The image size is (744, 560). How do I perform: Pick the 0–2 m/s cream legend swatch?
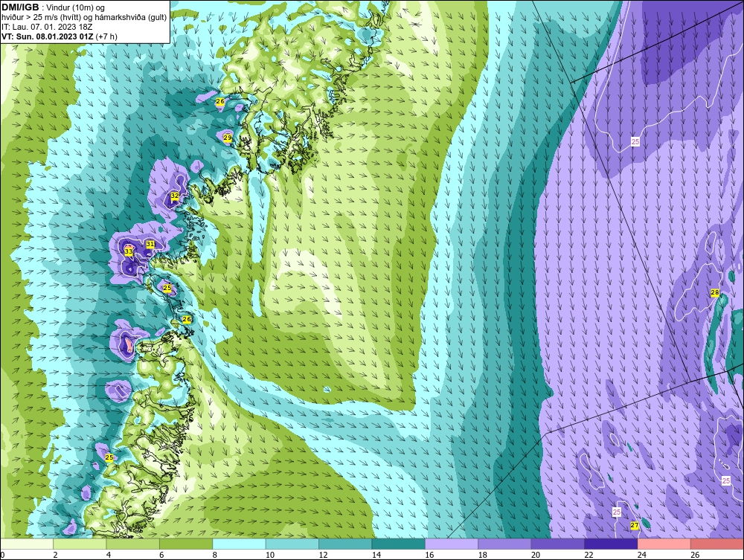click(27, 544)
